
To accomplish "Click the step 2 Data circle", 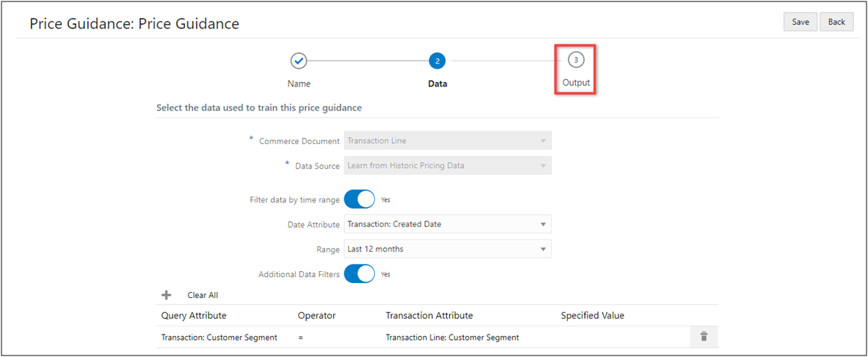I will coord(437,60).
